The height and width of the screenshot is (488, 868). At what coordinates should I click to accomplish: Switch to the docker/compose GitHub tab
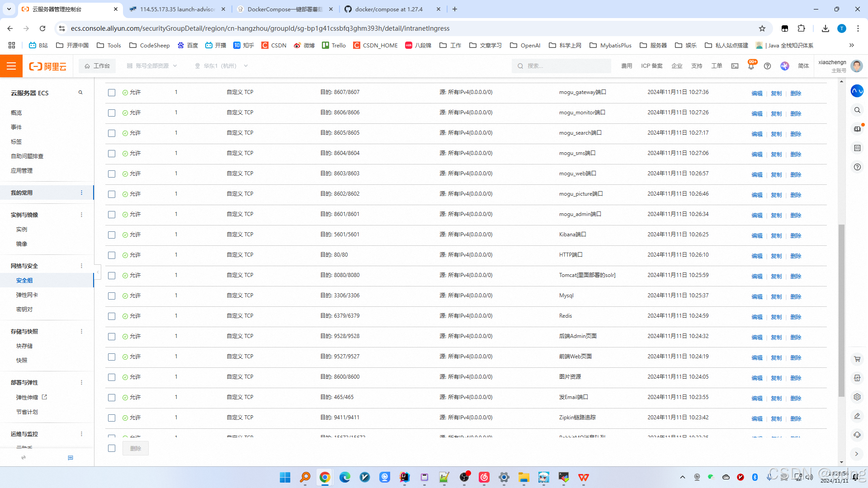[389, 9]
